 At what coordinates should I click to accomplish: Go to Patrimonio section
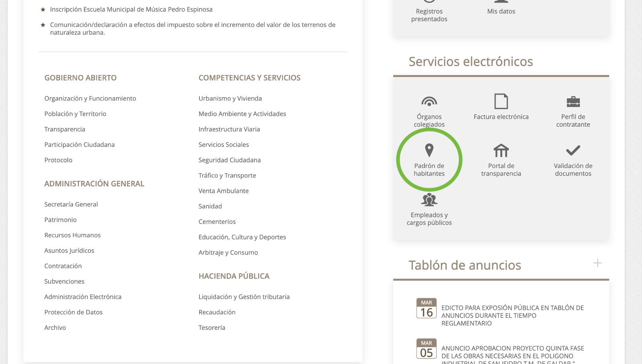point(60,220)
